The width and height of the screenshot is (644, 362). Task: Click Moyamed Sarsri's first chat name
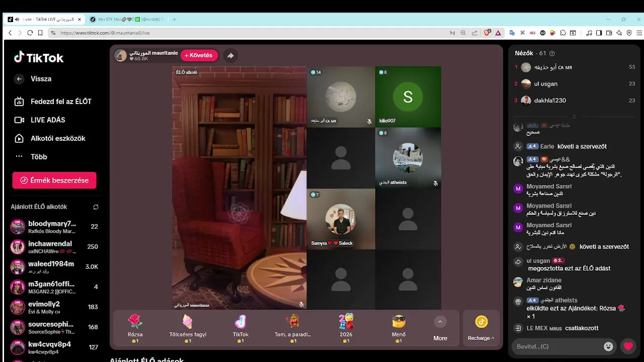pyautogui.click(x=549, y=187)
